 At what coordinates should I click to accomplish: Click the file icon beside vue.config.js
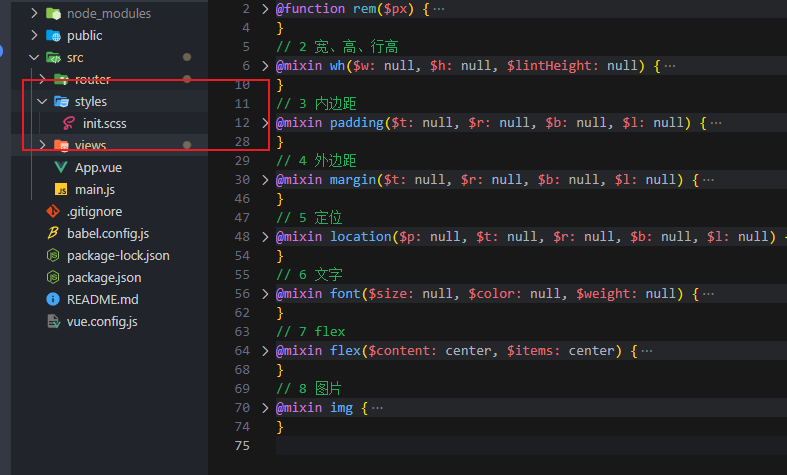[x=53, y=321]
